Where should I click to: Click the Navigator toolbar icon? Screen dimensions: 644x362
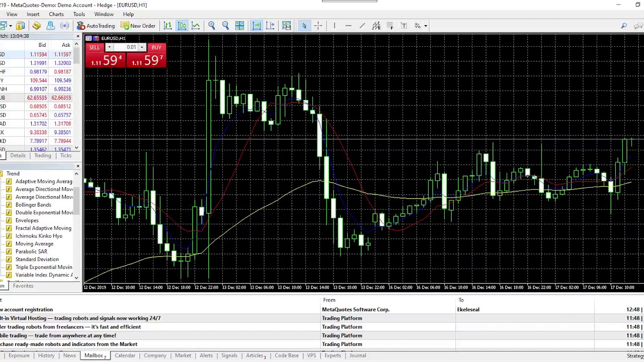coord(50,26)
